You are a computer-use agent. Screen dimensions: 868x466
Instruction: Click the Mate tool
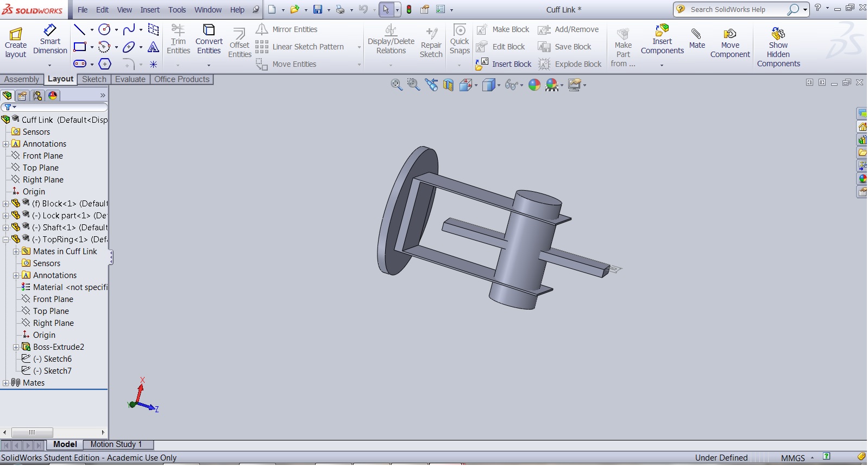point(697,39)
